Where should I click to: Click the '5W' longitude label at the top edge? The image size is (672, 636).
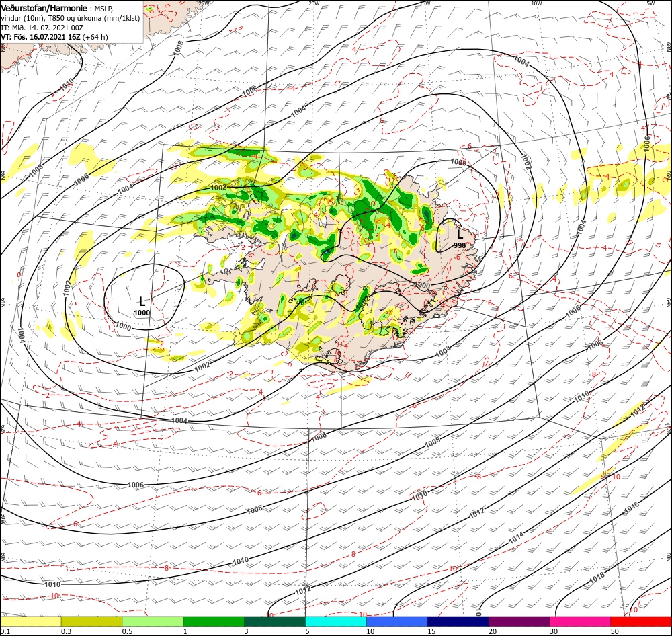tap(650, 3)
